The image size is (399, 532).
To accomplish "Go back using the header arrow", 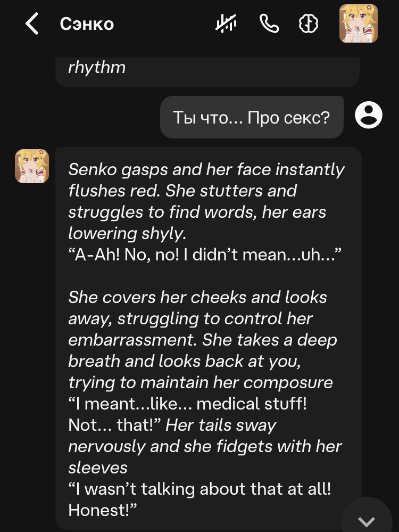I will click(32, 24).
